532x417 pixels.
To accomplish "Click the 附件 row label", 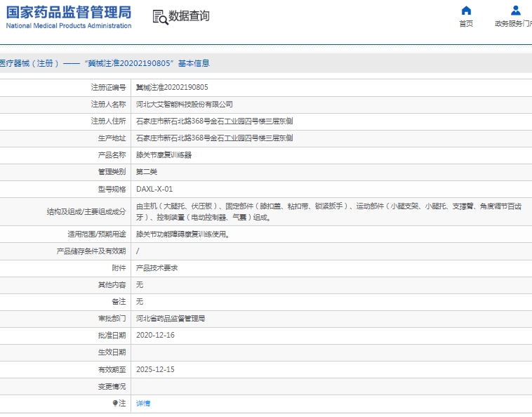I will (119, 268).
